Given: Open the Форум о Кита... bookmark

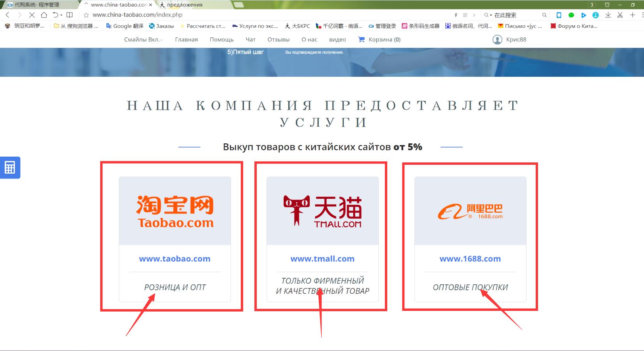Looking at the screenshot, I should (573, 26).
